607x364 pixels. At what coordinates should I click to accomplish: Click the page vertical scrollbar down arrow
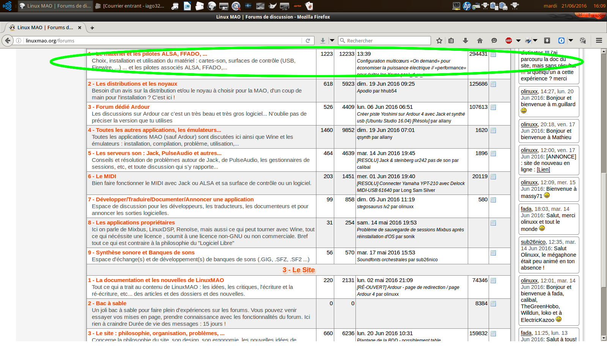(604, 338)
